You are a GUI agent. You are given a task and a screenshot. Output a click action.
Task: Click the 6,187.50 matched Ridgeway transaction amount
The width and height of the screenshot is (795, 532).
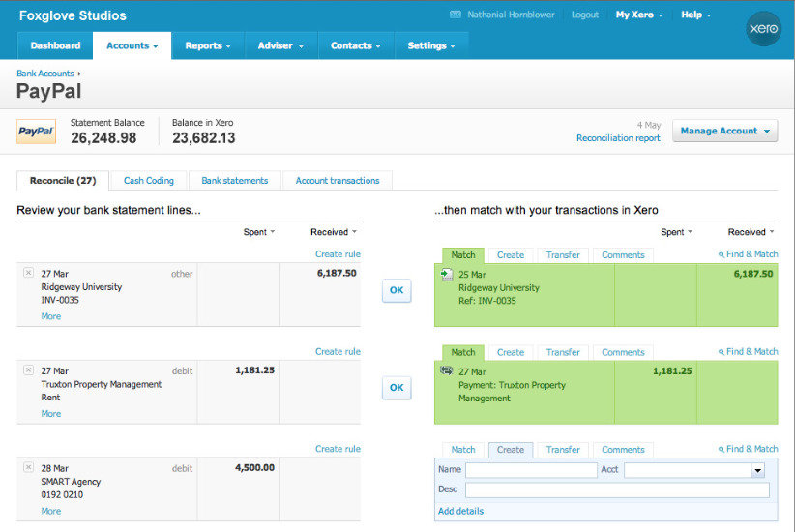[752, 274]
